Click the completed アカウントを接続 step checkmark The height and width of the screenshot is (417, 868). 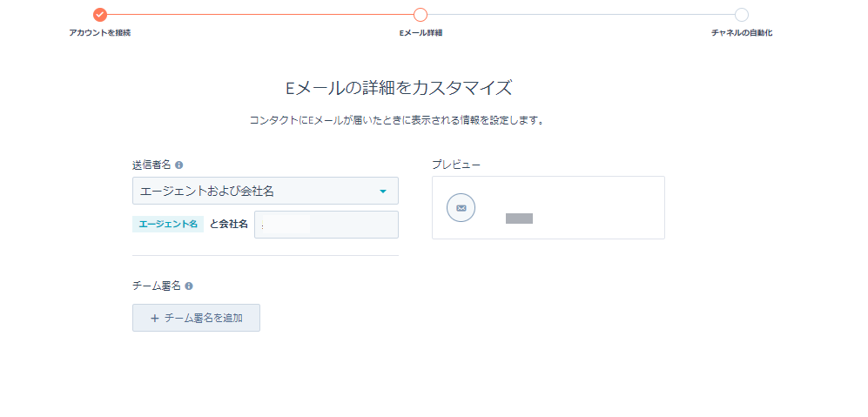tap(99, 15)
